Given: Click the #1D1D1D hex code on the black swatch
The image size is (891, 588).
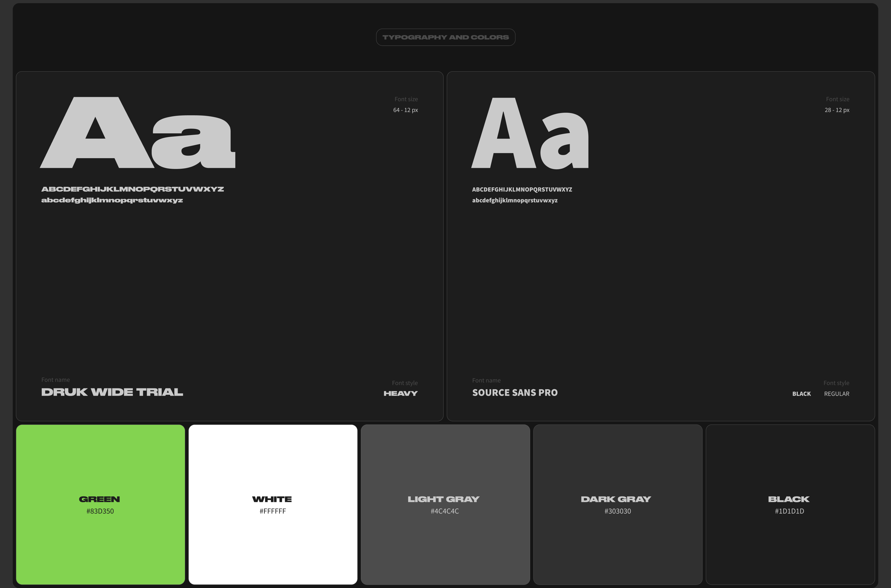Looking at the screenshot, I should point(789,511).
